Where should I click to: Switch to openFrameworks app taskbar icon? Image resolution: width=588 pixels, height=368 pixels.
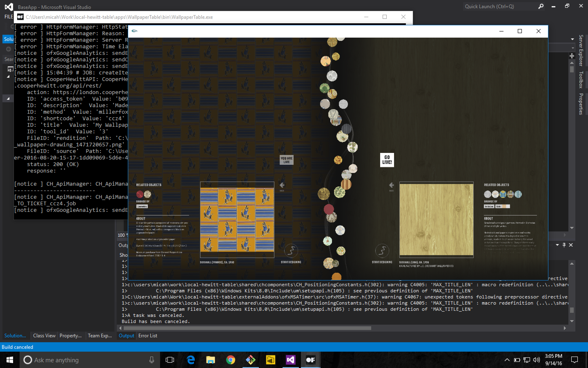point(310,360)
